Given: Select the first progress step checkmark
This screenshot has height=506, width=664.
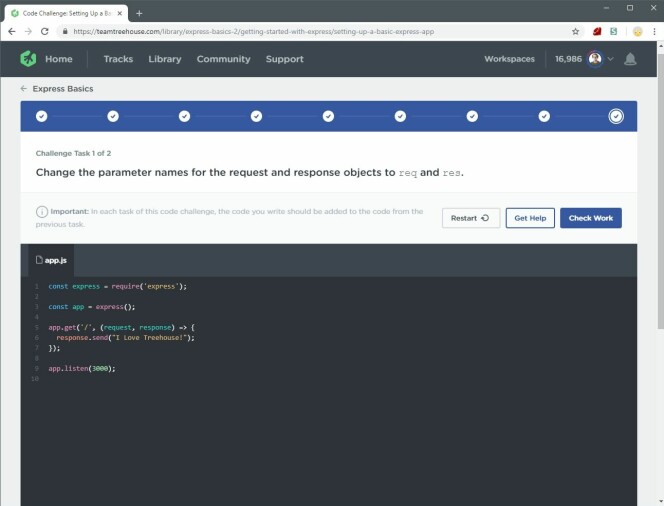Looking at the screenshot, I should point(42,116).
